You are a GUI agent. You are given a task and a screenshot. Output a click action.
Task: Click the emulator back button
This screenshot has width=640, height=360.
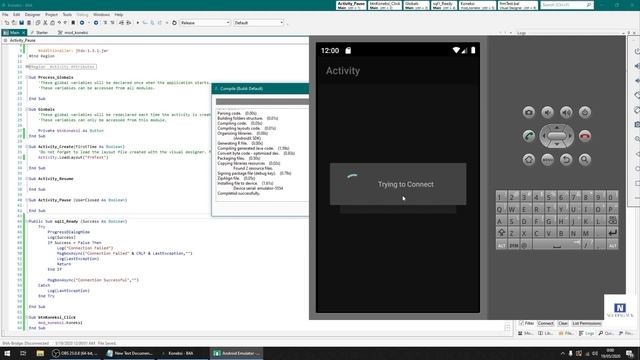click(566, 160)
